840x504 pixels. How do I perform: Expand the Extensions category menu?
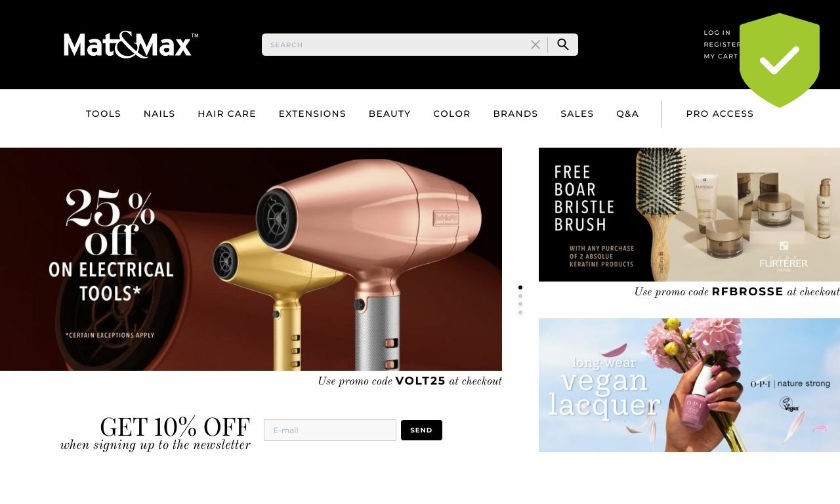click(x=312, y=114)
